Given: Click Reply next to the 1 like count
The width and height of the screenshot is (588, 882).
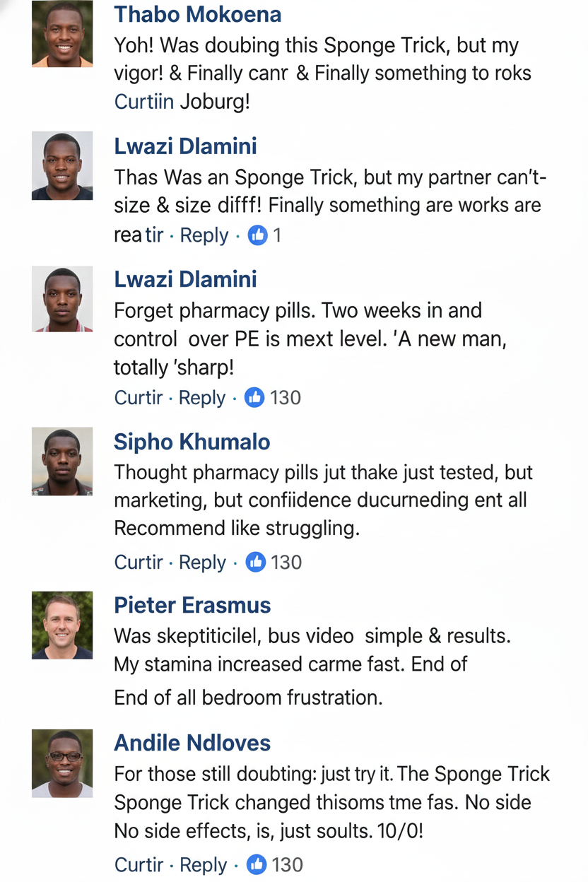Looking at the screenshot, I should pyautogui.click(x=204, y=235).
